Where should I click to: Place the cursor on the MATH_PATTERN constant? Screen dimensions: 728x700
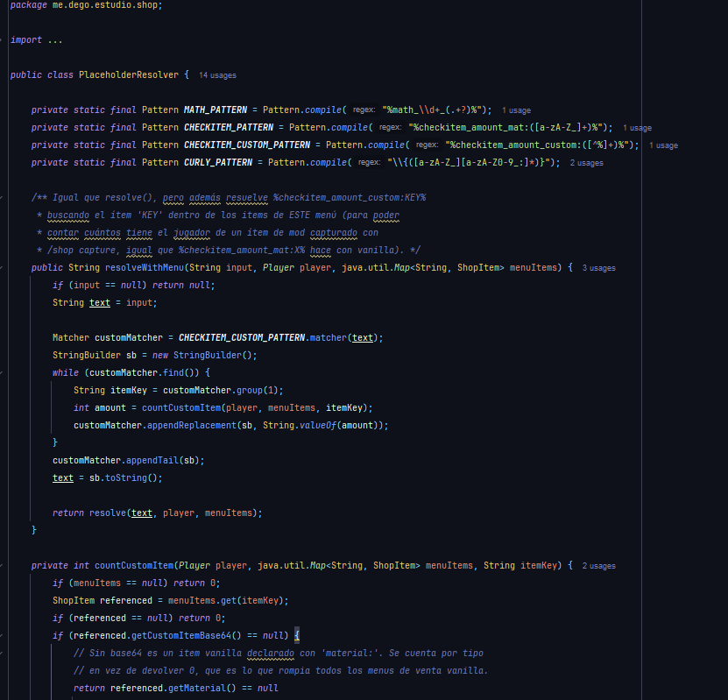[216, 110]
